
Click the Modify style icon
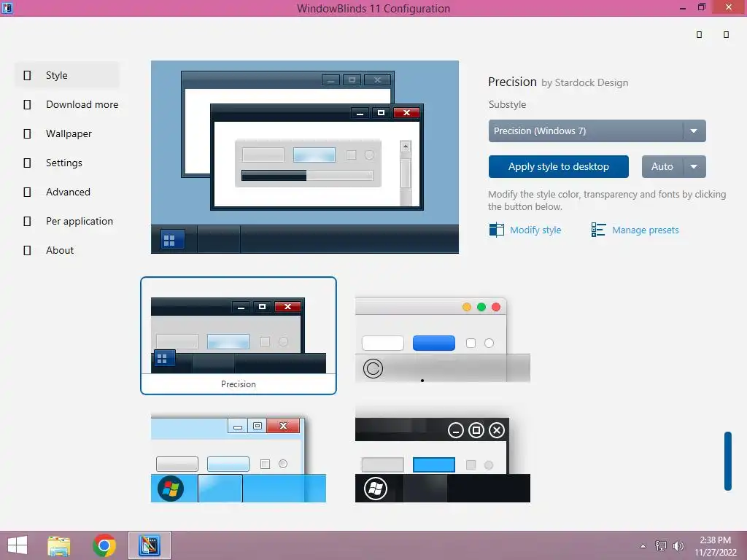tap(496, 230)
